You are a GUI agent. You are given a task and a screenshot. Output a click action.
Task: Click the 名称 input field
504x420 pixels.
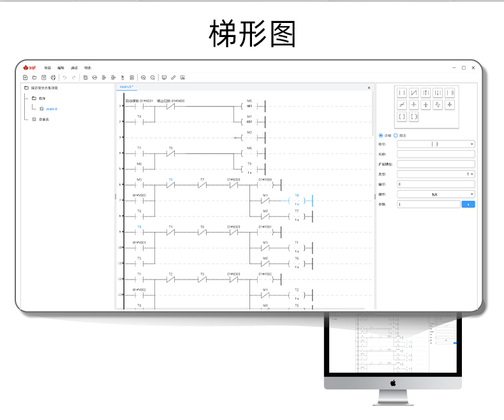pos(436,154)
